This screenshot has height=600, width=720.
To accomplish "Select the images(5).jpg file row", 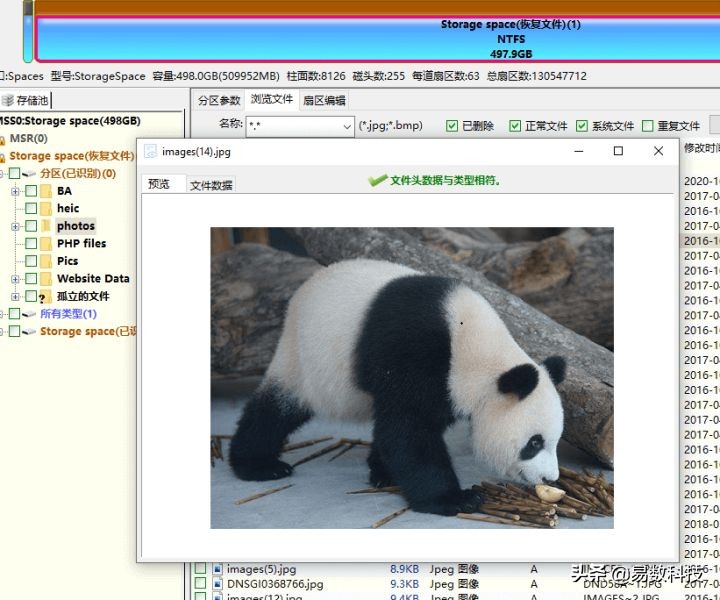I will point(457,569).
